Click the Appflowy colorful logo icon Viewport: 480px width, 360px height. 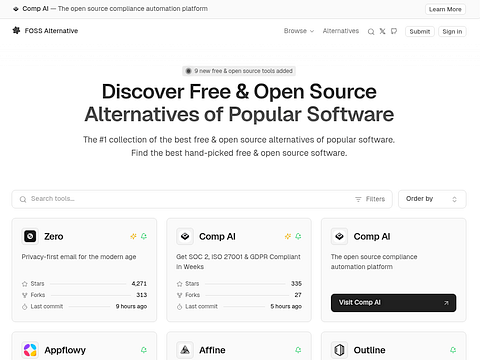(x=30, y=350)
